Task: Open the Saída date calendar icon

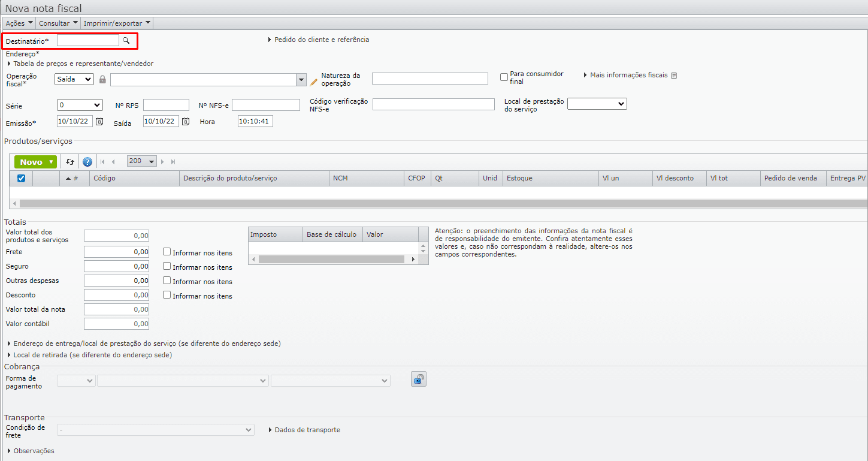Action: click(x=186, y=122)
